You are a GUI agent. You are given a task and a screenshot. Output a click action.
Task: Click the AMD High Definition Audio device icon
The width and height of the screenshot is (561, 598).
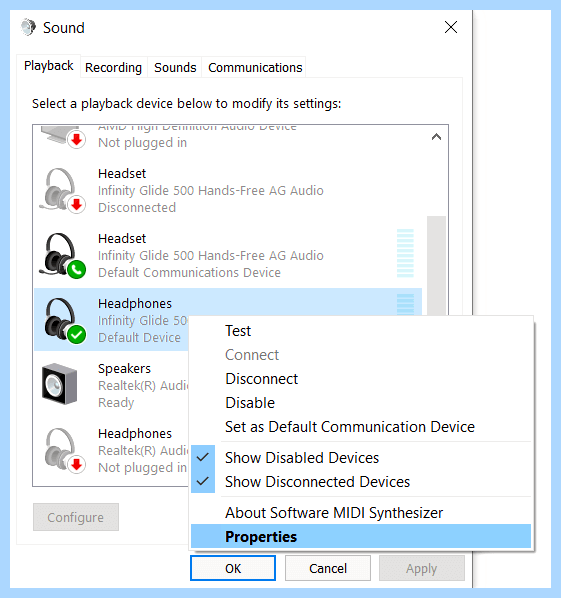tap(62, 137)
